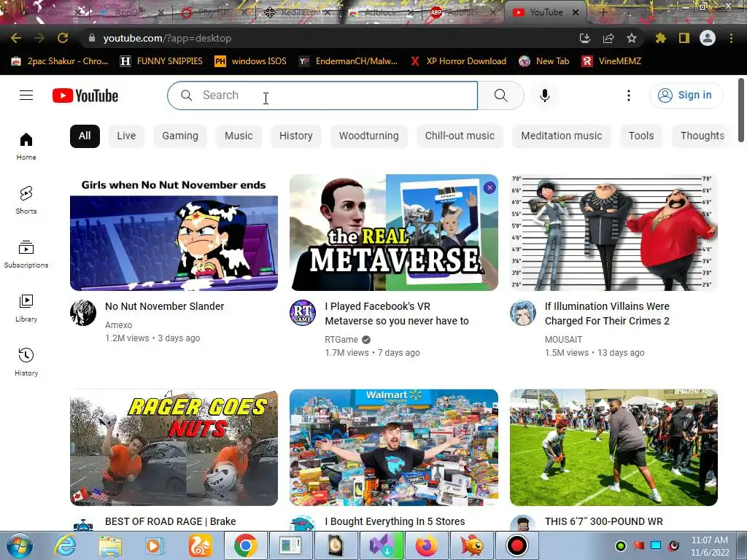This screenshot has height=560, width=747.
Task: Open Chrome's three-dot menu
Action: point(731,38)
